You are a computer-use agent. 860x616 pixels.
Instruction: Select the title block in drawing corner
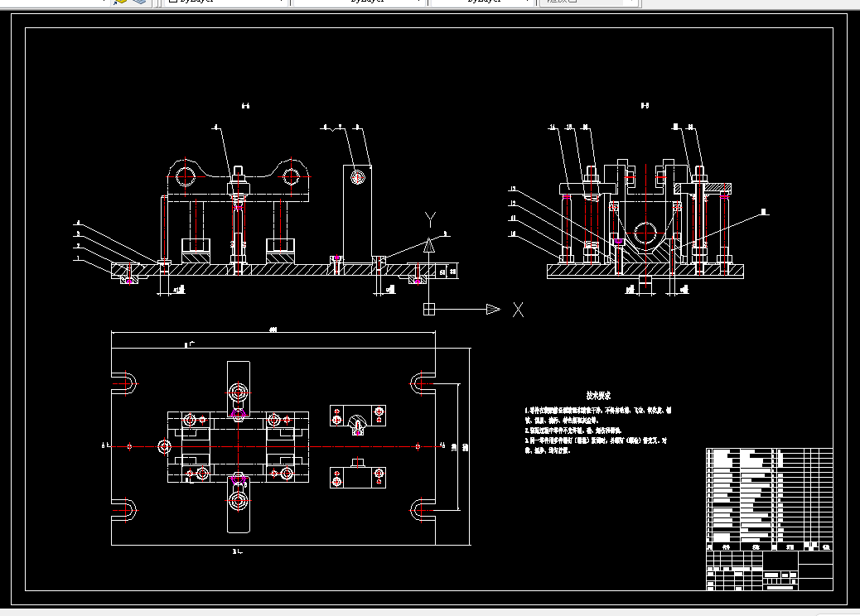(x=770, y=570)
